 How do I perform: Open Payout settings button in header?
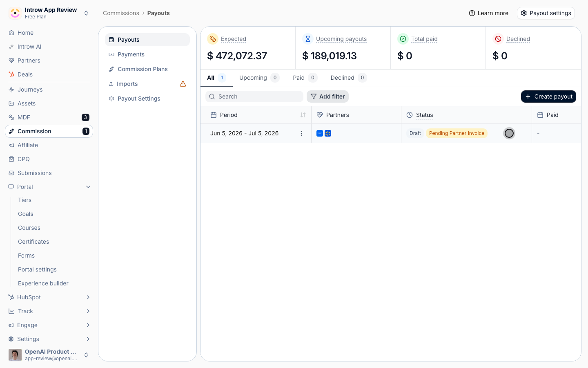coord(546,13)
